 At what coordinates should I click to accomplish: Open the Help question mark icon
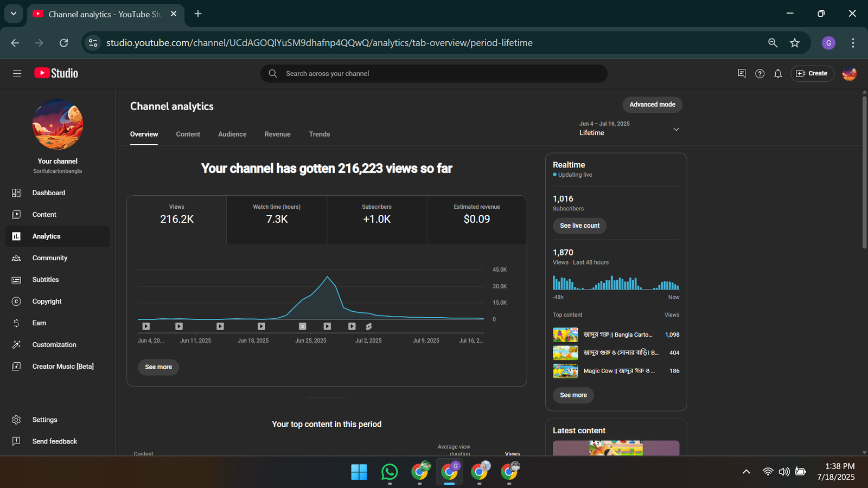(x=760, y=73)
